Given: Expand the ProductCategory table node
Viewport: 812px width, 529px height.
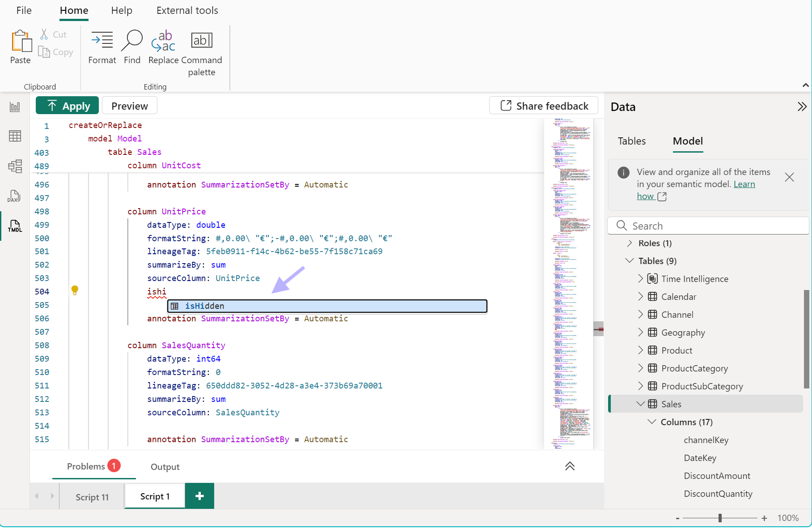Looking at the screenshot, I should 640,368.
